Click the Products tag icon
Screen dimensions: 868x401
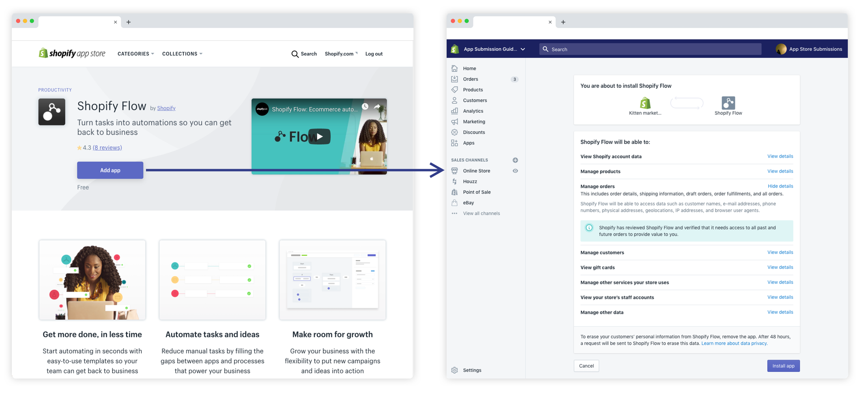[455, 90]
